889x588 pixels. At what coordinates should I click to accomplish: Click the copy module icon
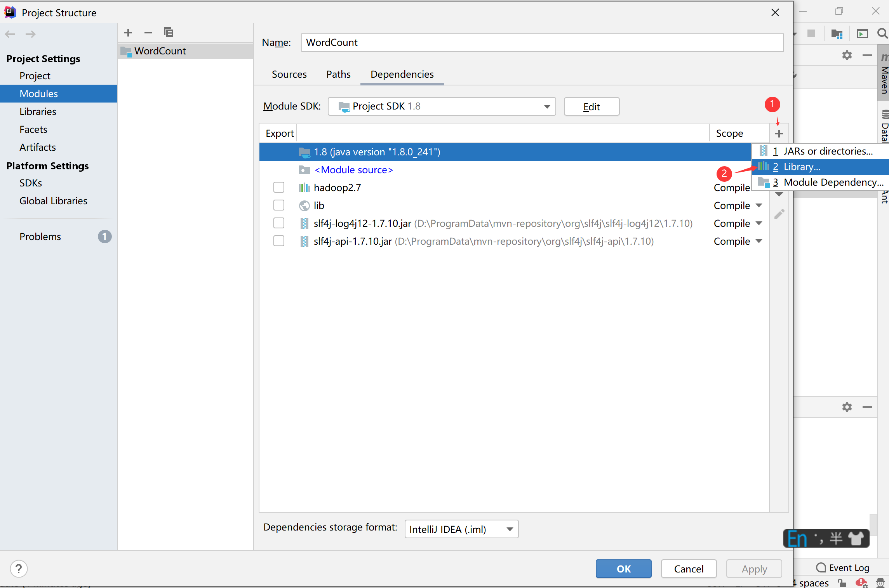[169, 33]
